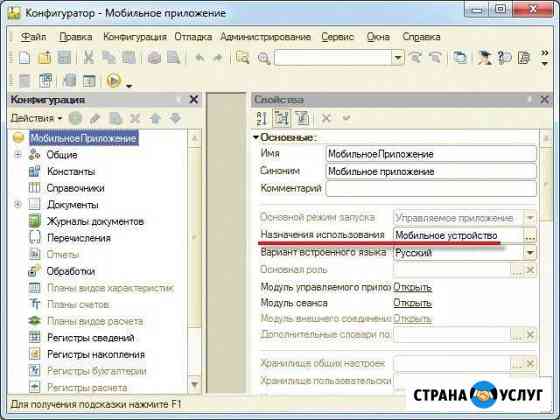Click the delete X icon in Конфигурация panel toolbar
Viewport: 560px width, 420px height.
pos(135,118)
